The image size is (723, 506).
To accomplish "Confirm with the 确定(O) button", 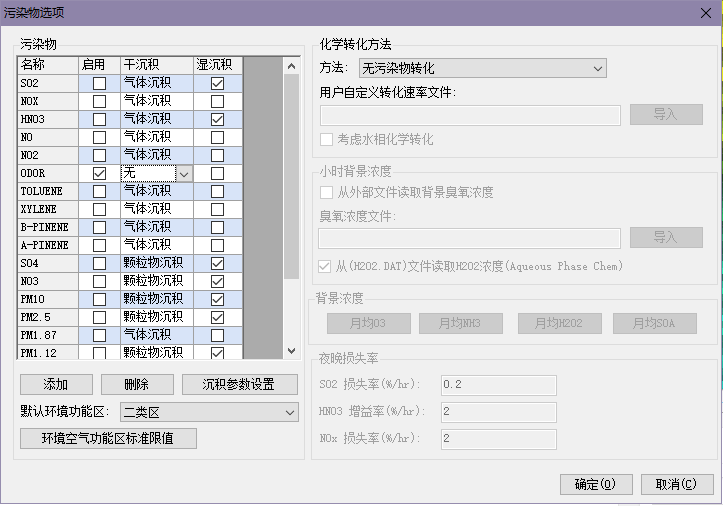I will [x=596, y=484].
